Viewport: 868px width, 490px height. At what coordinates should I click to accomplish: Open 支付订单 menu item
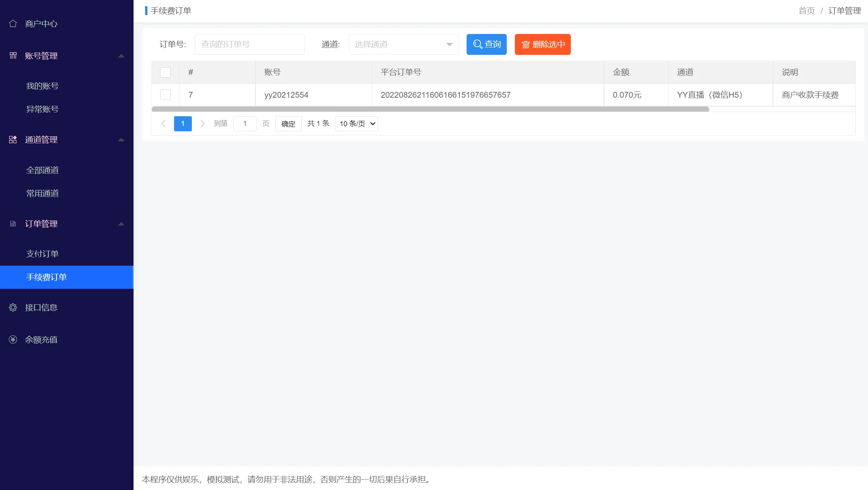[42, 254]
